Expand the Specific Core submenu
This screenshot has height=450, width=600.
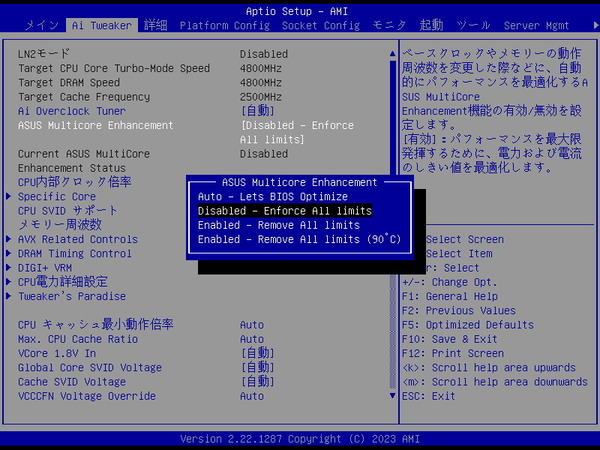[57, 197]
